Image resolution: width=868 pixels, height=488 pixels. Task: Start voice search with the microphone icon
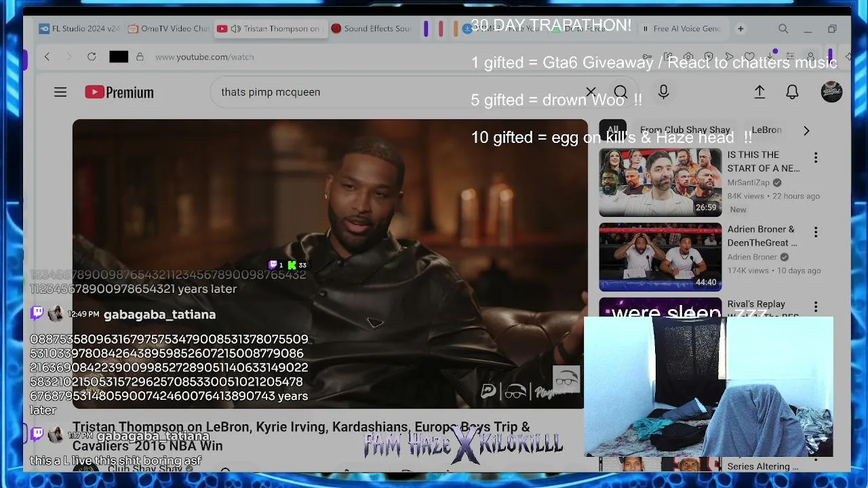[x=663, y=92]
